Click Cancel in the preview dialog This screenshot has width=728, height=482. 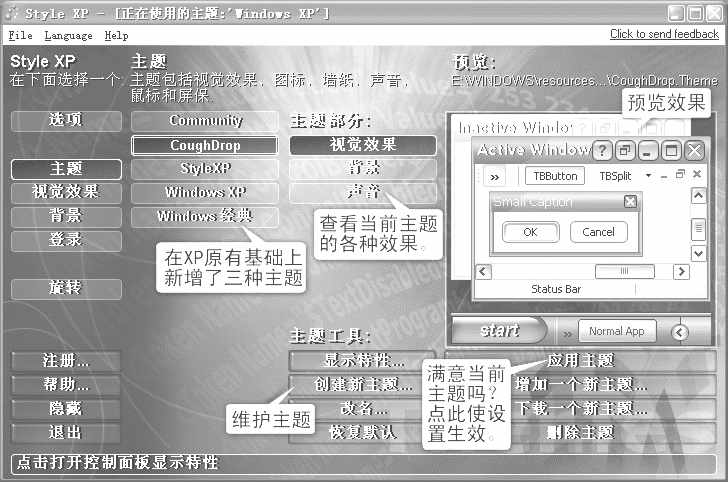tap(598, 232)
